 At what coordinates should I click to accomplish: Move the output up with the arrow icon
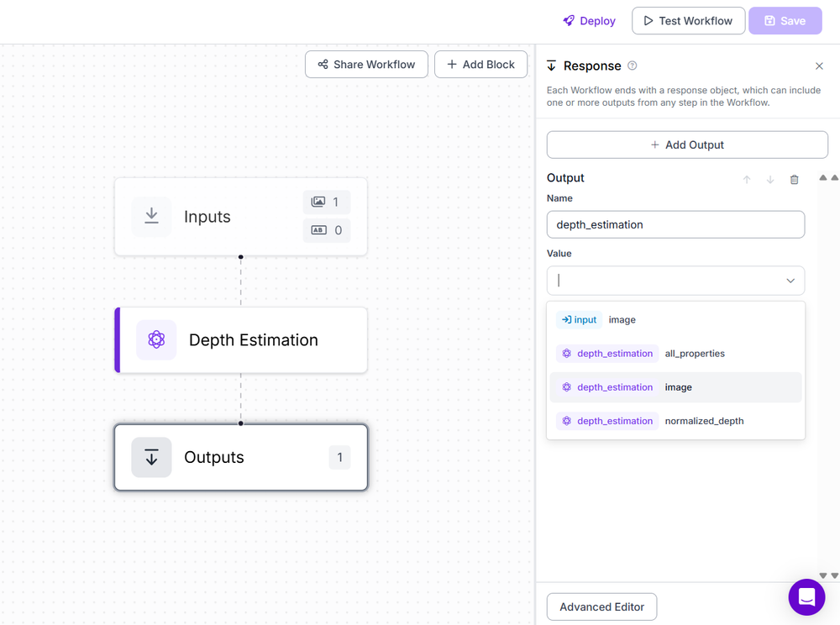coord(747,180)
